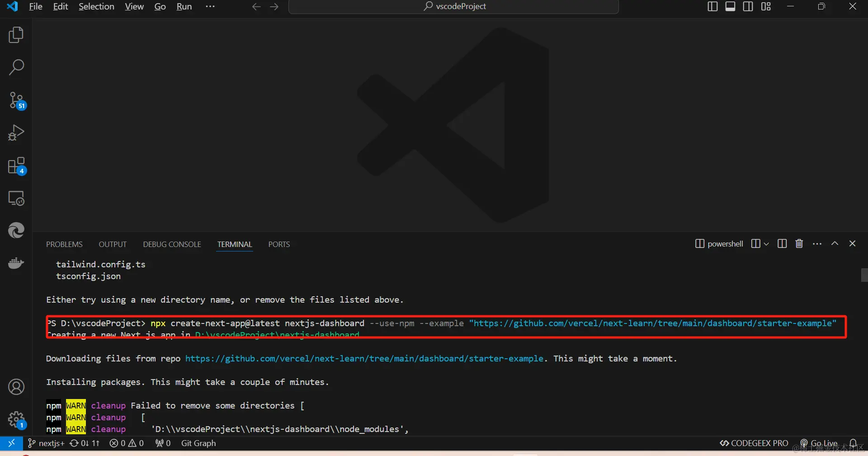Open the File menu
The height and width of the screenshot is (456, 868).
click(35, 6)
